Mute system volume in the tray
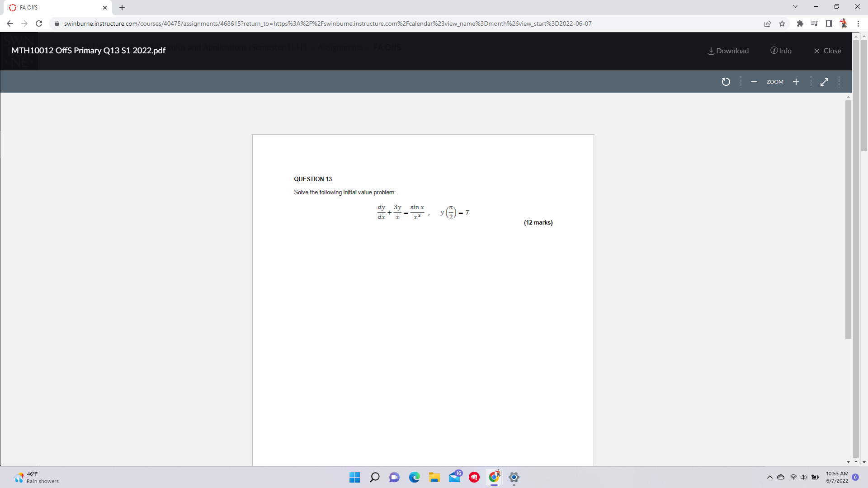 pos(804,477)
